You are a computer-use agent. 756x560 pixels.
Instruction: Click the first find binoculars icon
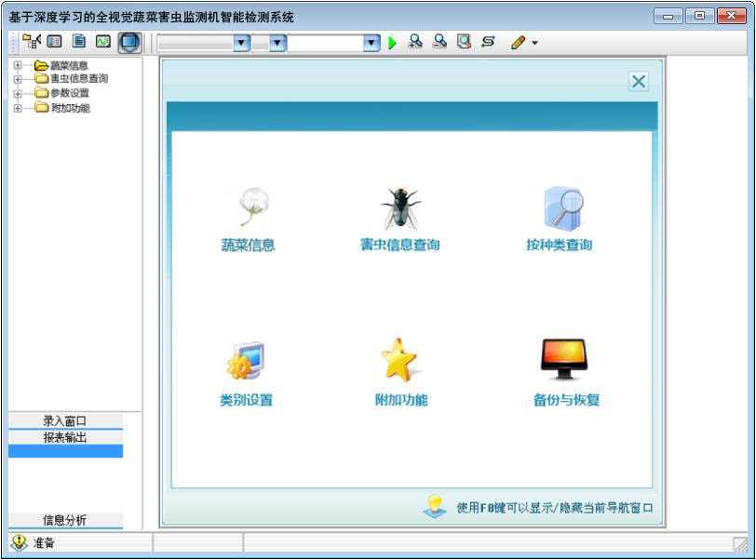[x=415, y=42]
